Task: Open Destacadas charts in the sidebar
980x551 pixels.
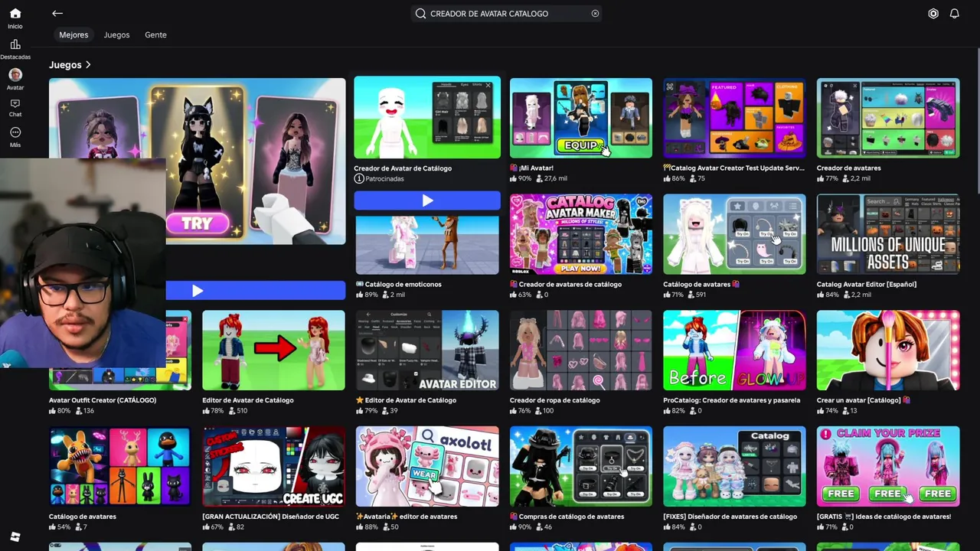Action: (x=15, y=50)
